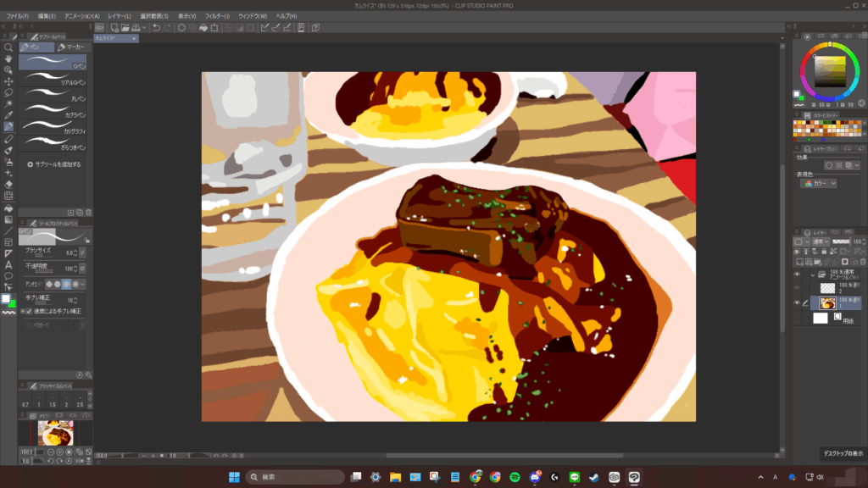Click the Windows taskbar search box

pyautogui.click(x=295, y=477)
